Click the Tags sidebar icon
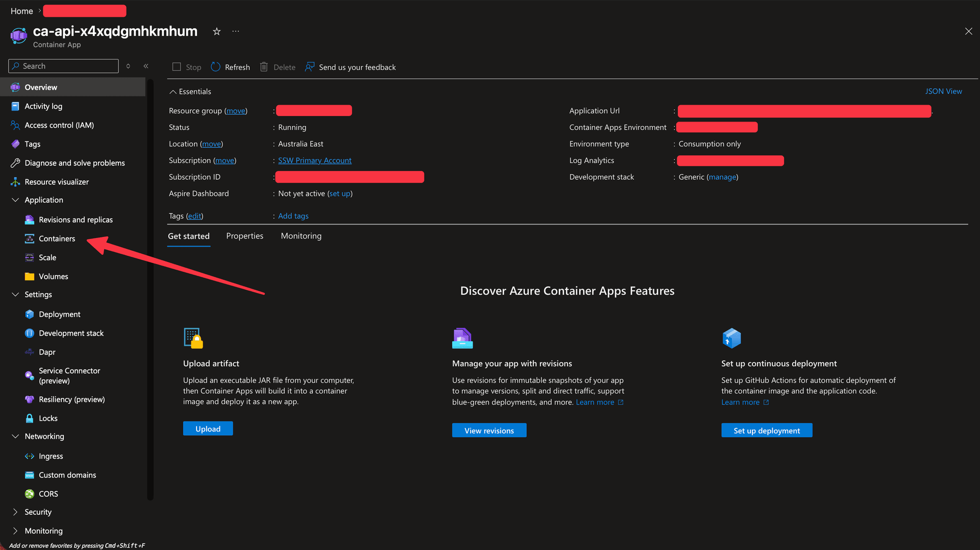The height and width of the screenshot is (550, 980). tap(15, 144)
